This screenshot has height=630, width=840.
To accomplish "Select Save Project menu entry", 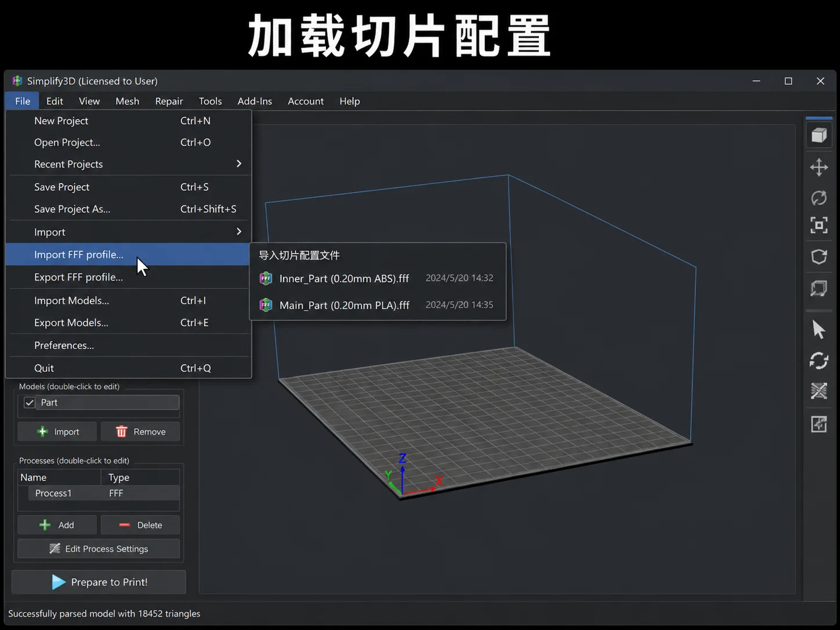I will [128, 187].
